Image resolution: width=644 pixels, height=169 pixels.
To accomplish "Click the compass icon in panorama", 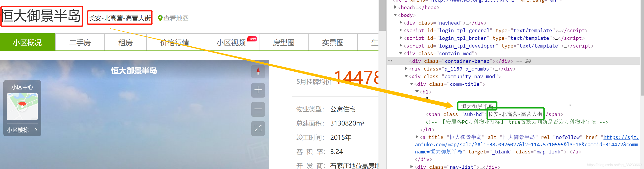I will click(258, 71).
